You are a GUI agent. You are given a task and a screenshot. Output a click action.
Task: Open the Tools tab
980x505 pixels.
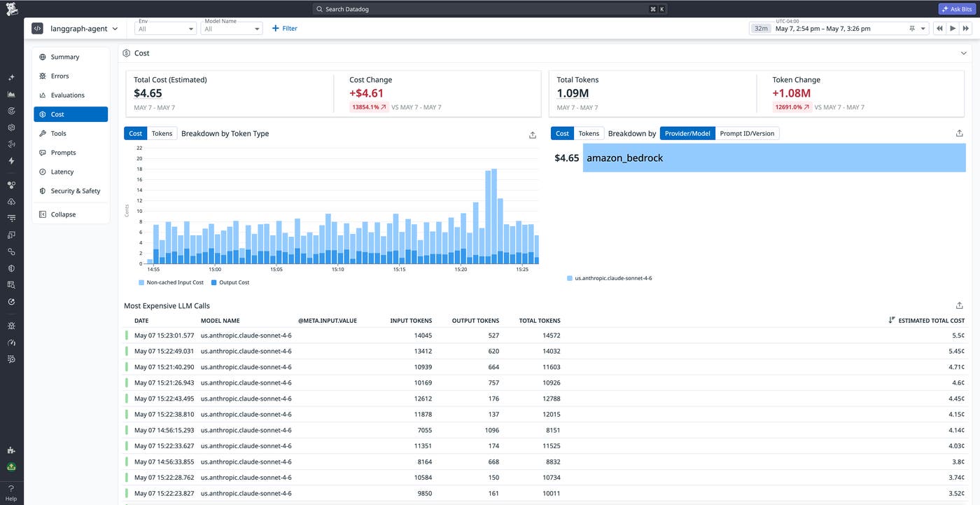[x=71, y=133]
